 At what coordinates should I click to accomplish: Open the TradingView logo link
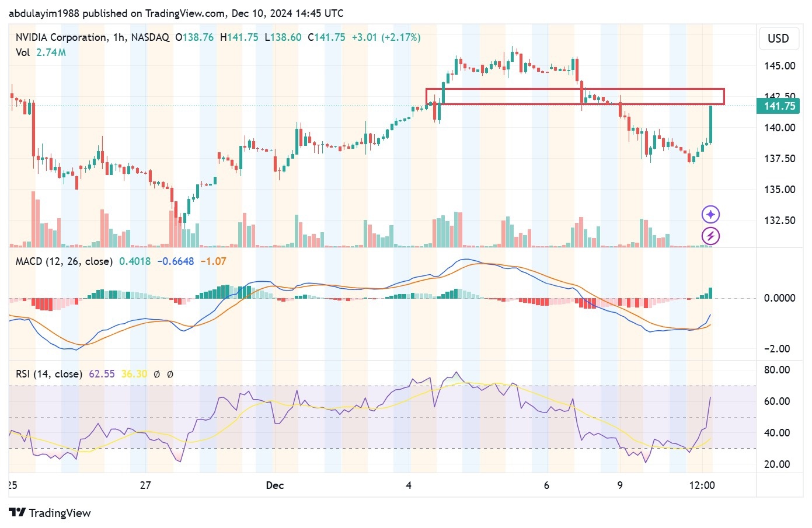(50, 513)
